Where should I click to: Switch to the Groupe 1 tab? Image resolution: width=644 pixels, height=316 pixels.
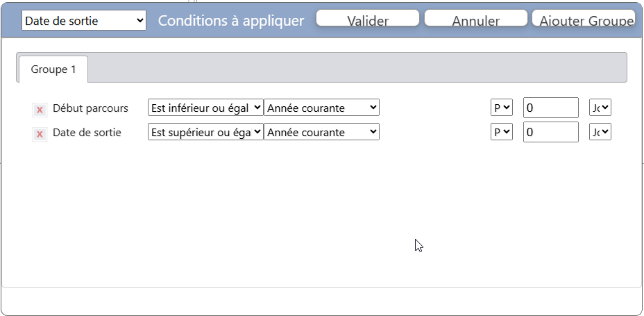pos(53,69)
